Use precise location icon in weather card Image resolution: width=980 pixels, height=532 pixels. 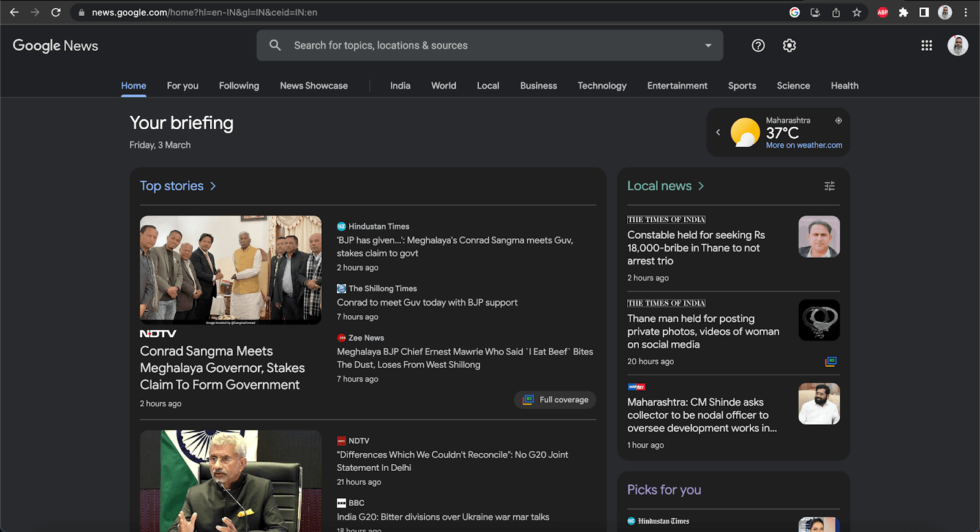pyautogui.click(x=839, y=121)
